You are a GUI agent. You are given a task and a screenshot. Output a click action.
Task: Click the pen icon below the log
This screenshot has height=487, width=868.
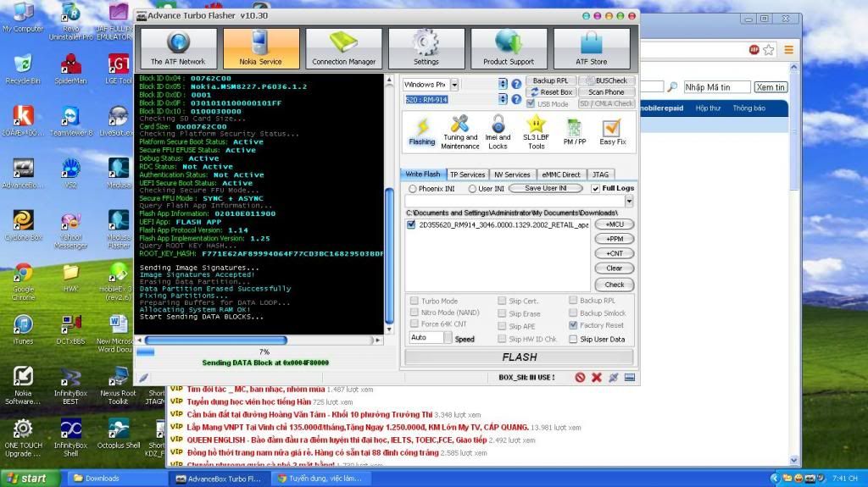click(x=143, y=378)
